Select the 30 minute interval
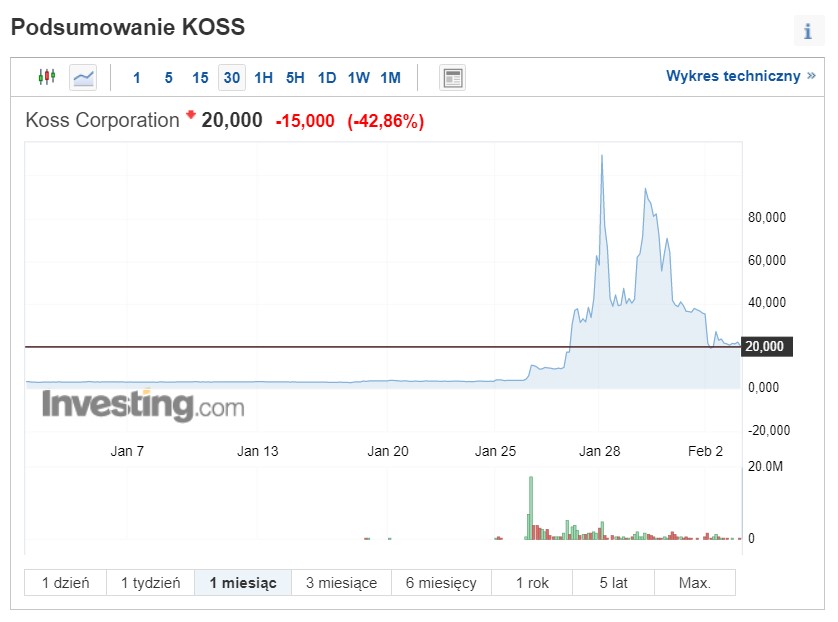 231,78
